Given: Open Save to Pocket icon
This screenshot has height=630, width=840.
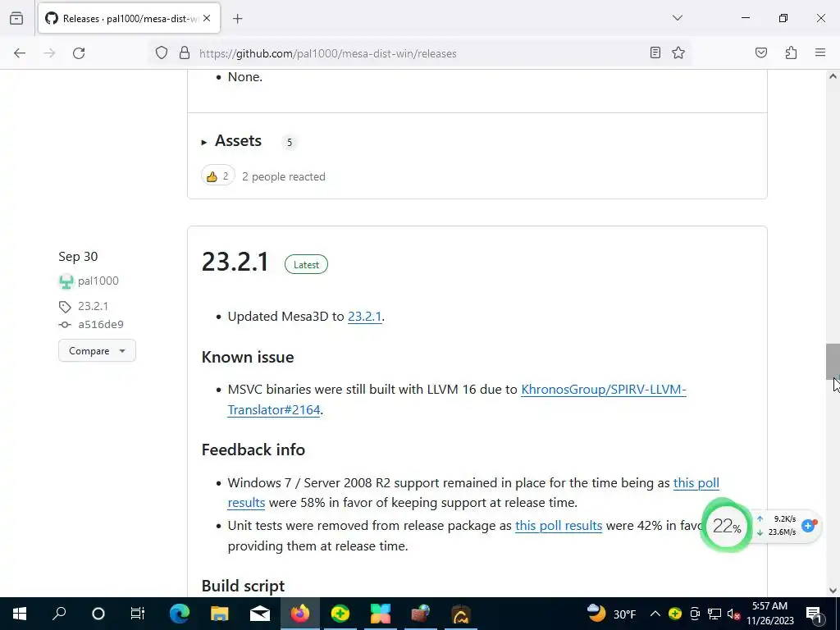Looking at the screenshot, I should [760, 52].
